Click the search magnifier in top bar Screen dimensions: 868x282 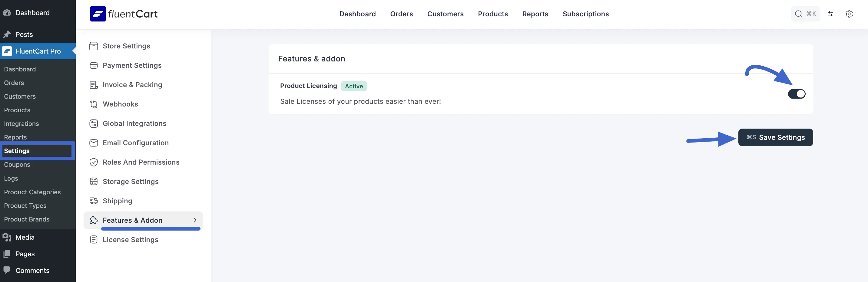[798, 14]
